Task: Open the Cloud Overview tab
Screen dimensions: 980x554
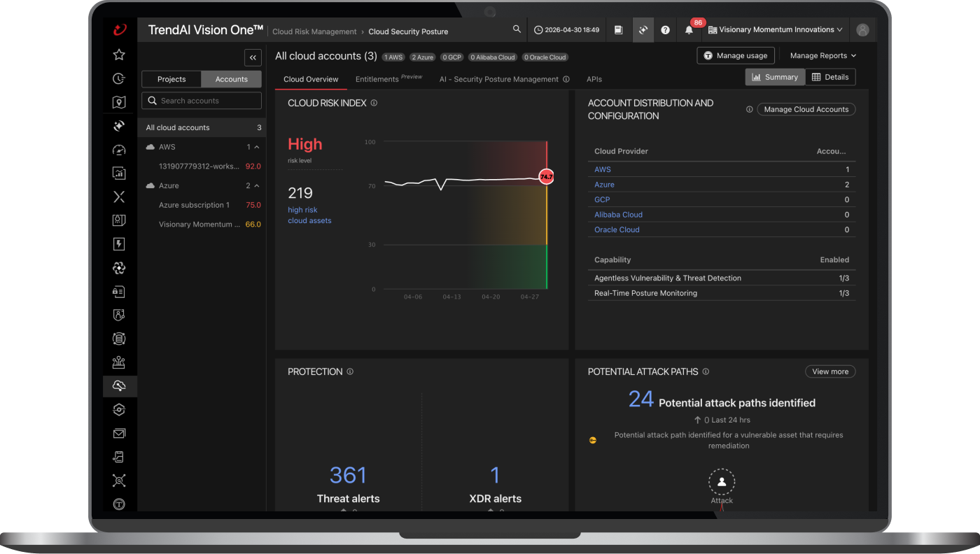Action: pos(311,79)
